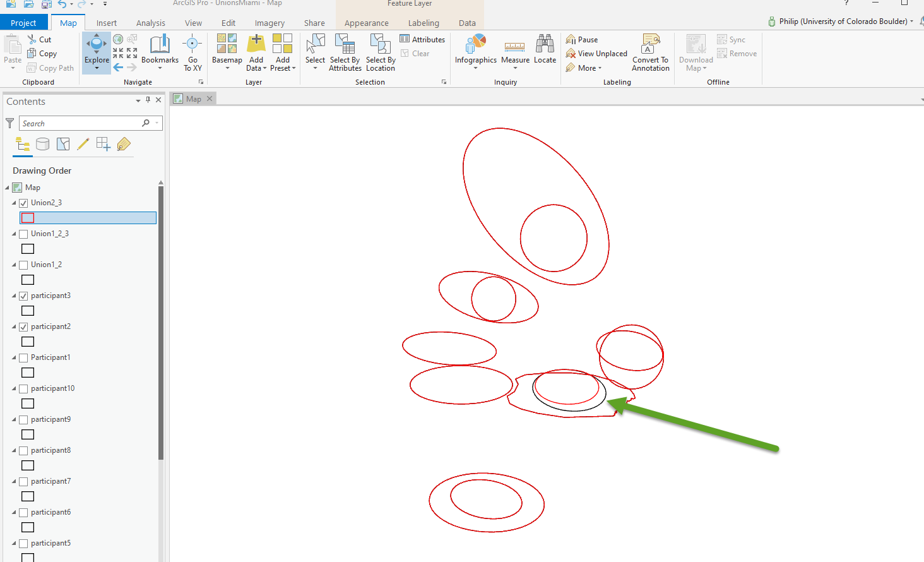Image resolution: width=924 pixels, height=562 pixels.
Task: Open the Infographics tool
Action: pyautogui.click(x=476, y=52)
